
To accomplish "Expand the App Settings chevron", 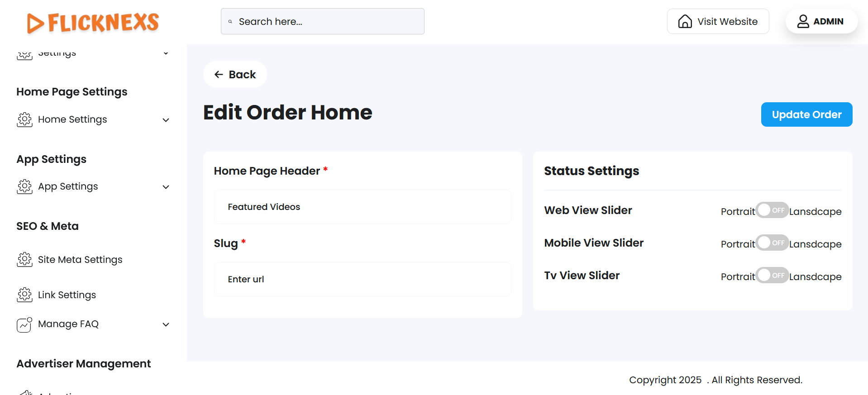I will point(166,187).
